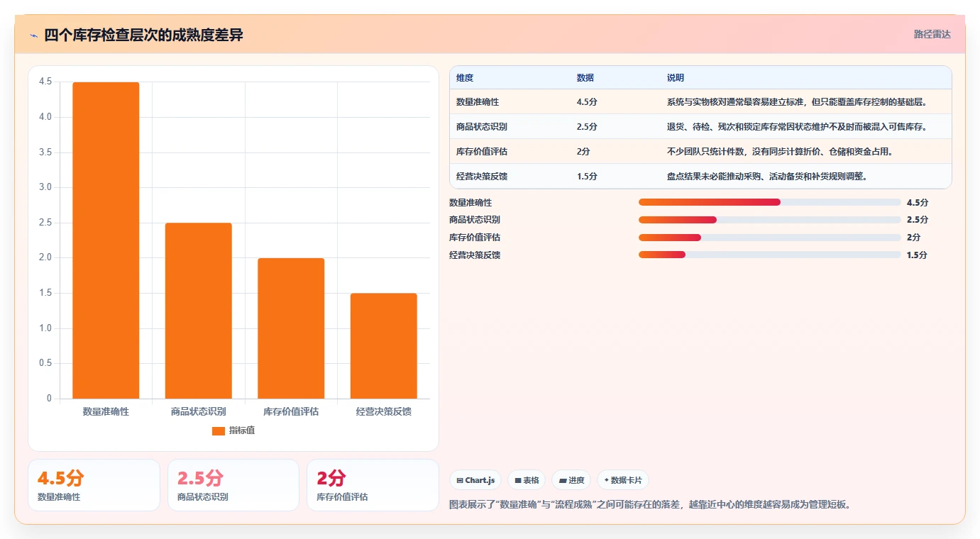Click description starting 系统与实物核对
The width and height of the screenshot is (980, 539).
[x=797, y=102]
